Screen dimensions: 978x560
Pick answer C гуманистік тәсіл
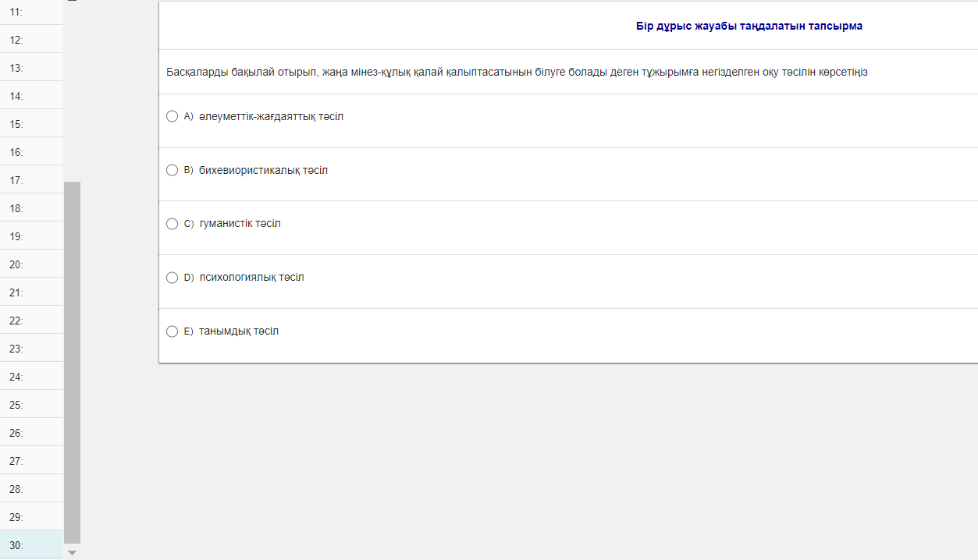coord(172,224)
